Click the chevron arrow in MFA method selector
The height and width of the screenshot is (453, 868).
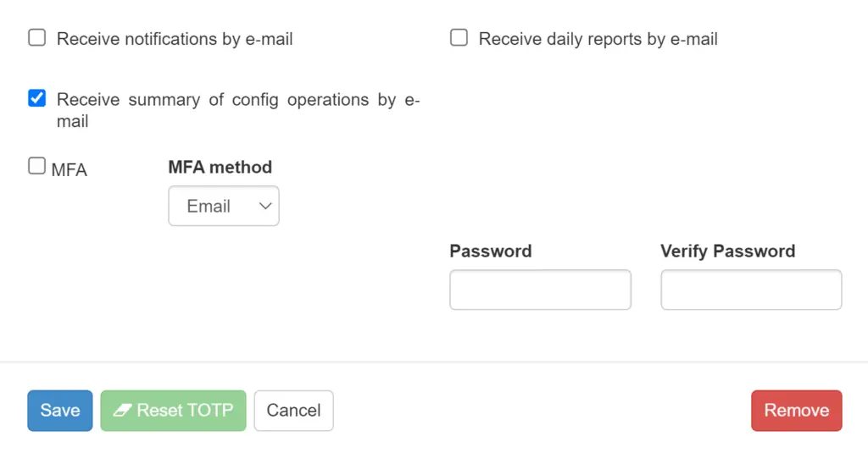[265, 207]
